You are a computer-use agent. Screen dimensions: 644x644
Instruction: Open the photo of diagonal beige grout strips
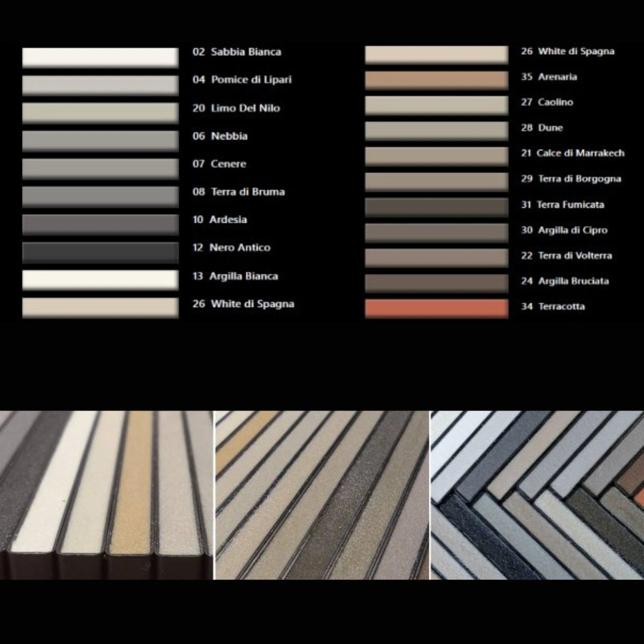coord(322,495)
